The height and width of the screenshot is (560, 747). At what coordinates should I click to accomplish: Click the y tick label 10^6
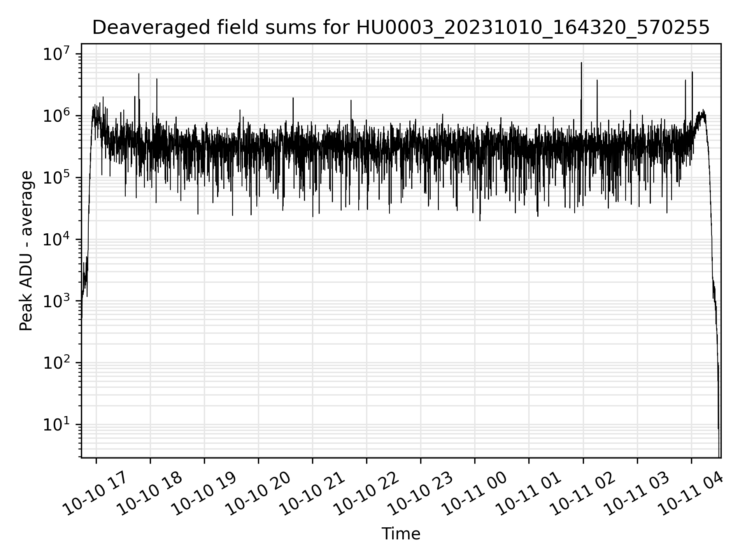click(57, 115)
